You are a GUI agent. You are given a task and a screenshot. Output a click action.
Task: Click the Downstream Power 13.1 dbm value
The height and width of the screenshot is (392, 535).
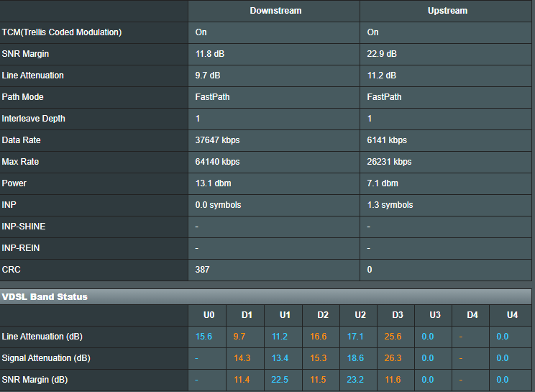(211, 183)
